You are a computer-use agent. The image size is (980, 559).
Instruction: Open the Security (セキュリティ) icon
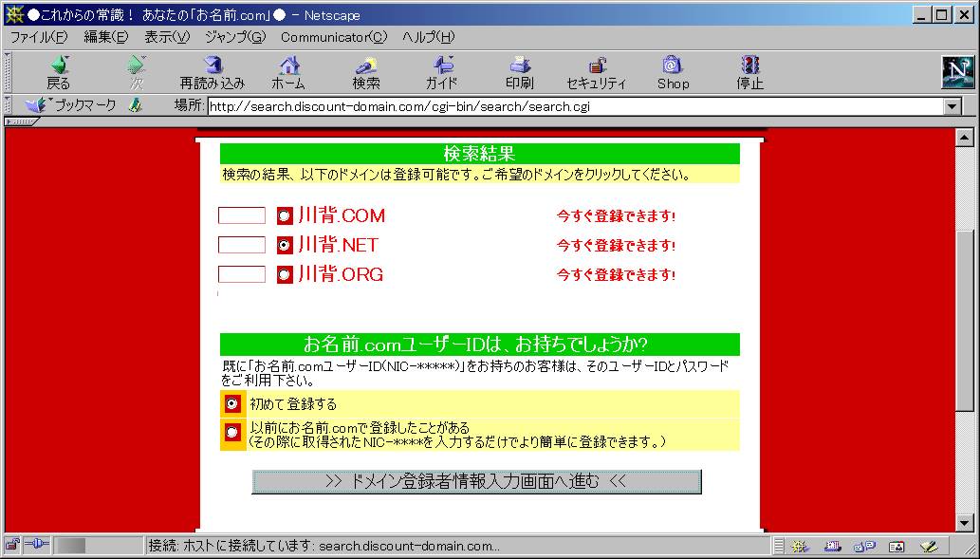tap(596, 72)
